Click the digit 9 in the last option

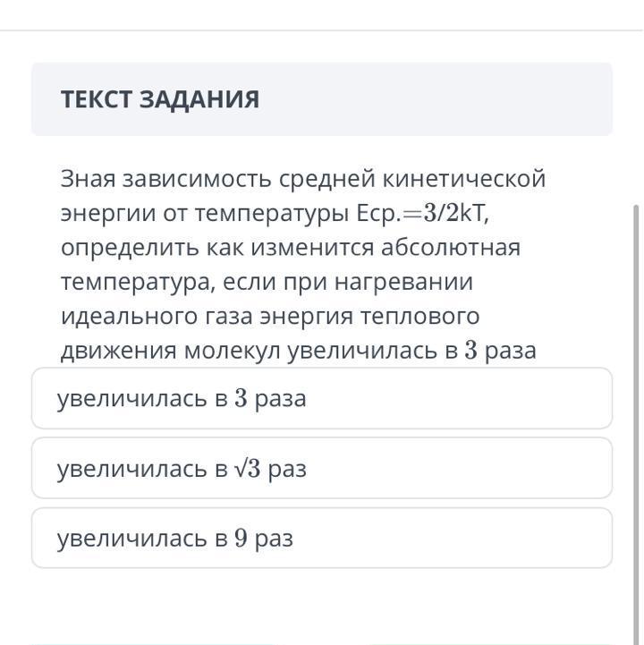coord(241,538)
